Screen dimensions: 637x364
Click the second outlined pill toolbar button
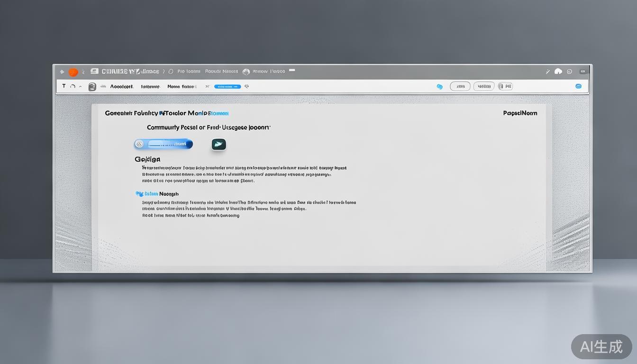483,86
